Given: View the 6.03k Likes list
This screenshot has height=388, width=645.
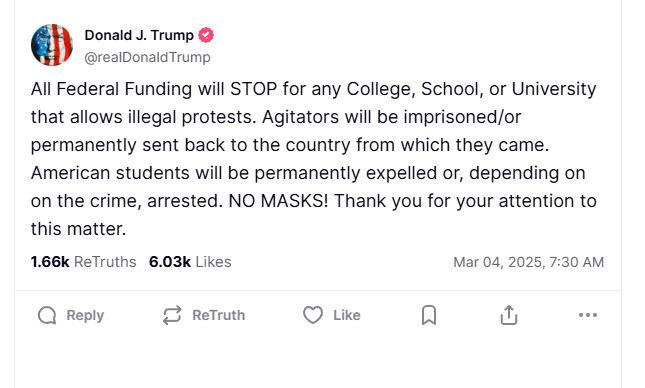Looking at the screenshot, I should point(190,262).
